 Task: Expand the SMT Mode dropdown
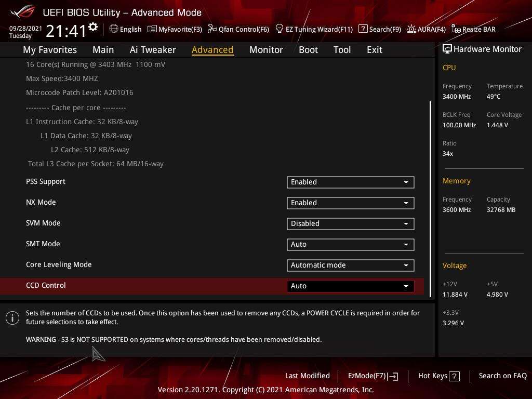(350, 244)
